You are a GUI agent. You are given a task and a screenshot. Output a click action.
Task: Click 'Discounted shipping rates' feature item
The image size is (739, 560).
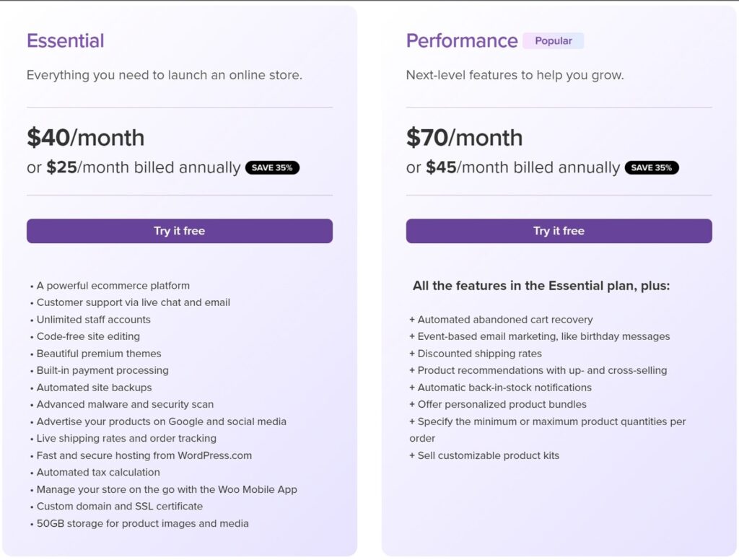click(x=476, y=354)
